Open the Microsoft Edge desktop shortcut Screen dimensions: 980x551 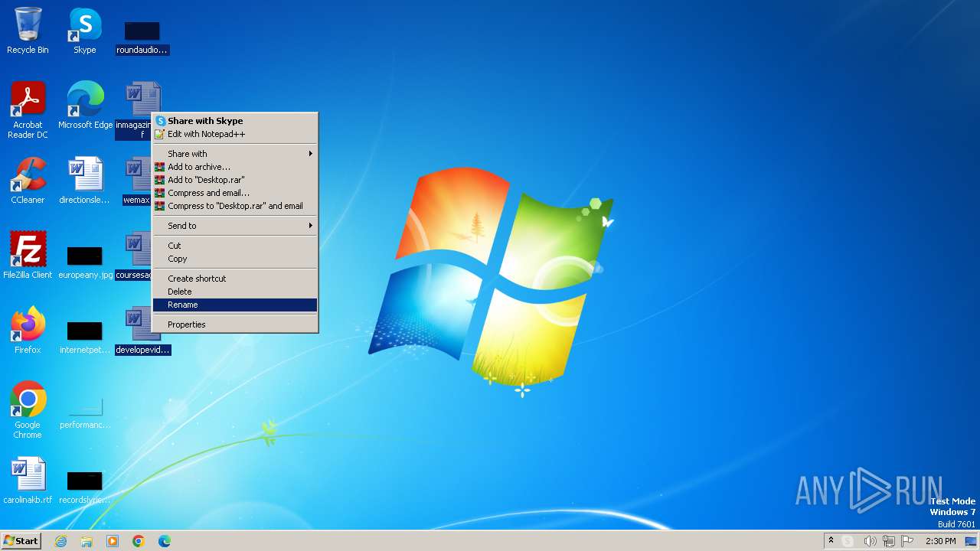(85, 106)
